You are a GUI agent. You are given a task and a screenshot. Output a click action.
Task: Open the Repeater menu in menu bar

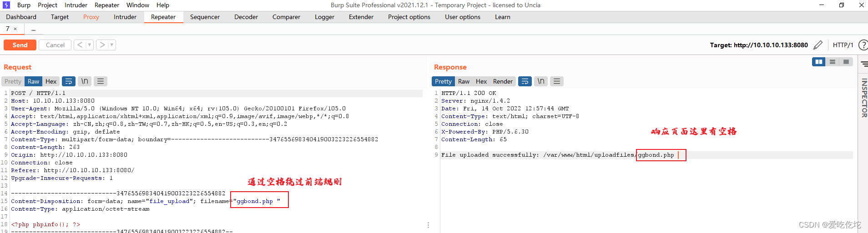point(107,5)
